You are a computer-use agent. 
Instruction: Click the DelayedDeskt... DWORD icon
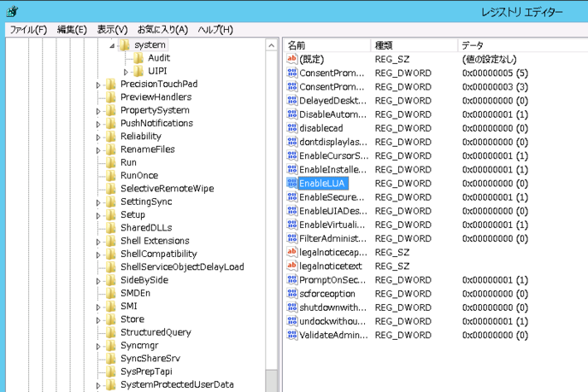click(291, 101)
